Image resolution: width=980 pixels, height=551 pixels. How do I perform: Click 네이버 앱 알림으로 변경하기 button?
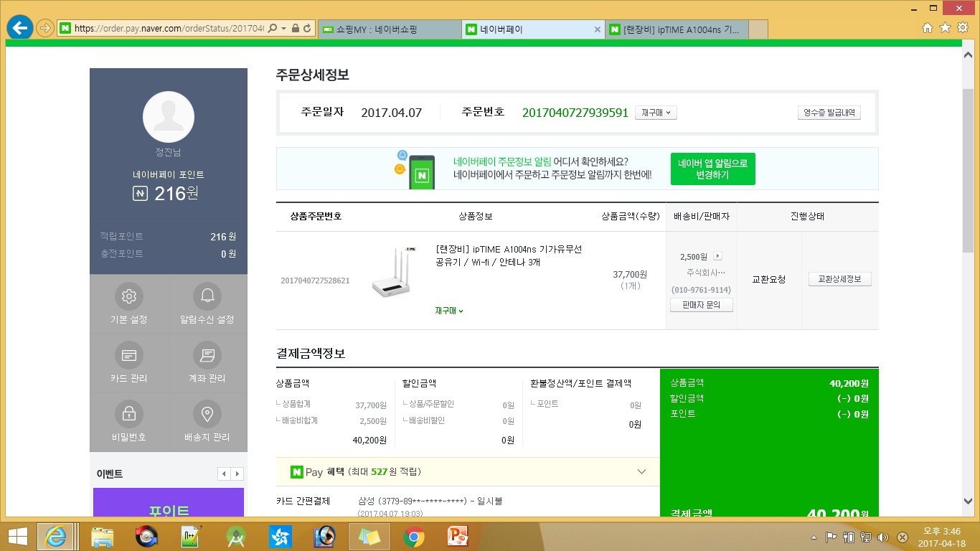pos(712,169)
